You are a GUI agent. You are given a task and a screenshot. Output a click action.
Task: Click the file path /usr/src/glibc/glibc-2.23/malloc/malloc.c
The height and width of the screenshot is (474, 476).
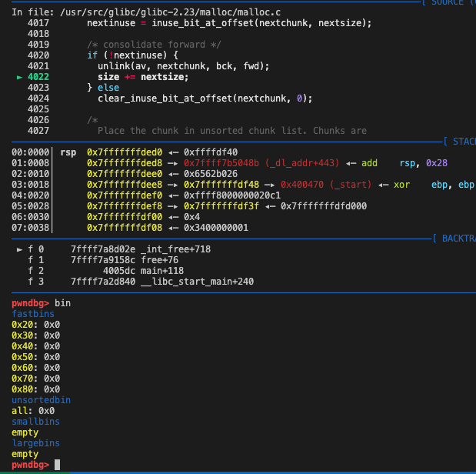pyautogui.click(x=170, y=12)
